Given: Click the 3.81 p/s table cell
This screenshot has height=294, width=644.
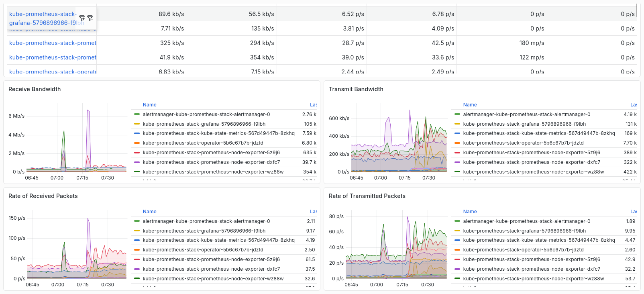Looking at the screenshot, I should click(322, 29).
